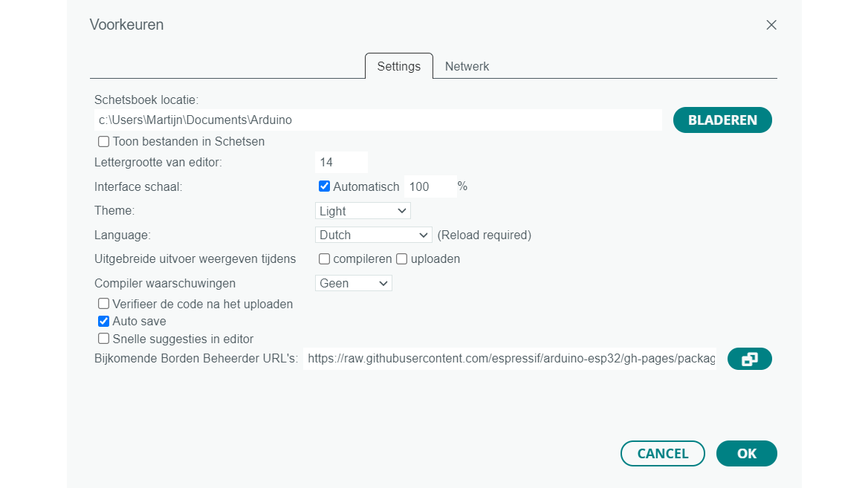Click the CANCEL button
868x488 pixels.
(662, 453)
